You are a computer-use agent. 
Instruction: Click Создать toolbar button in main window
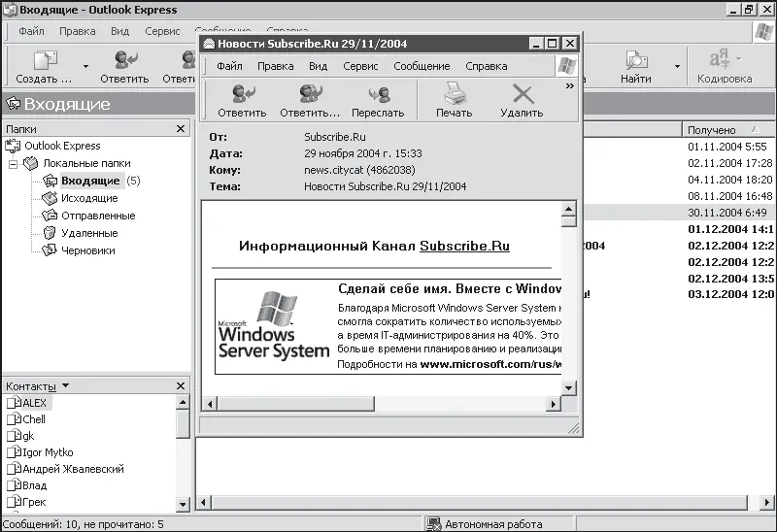click(x=44, y=67)
